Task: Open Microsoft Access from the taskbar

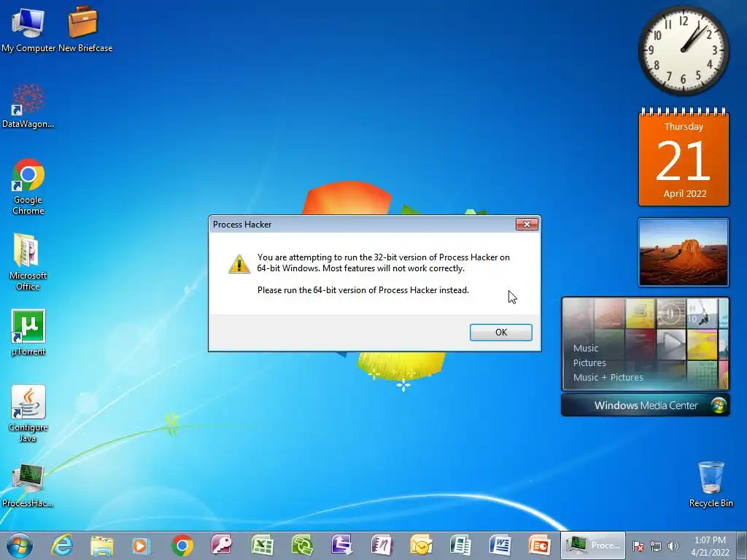Action: [222, 545]
